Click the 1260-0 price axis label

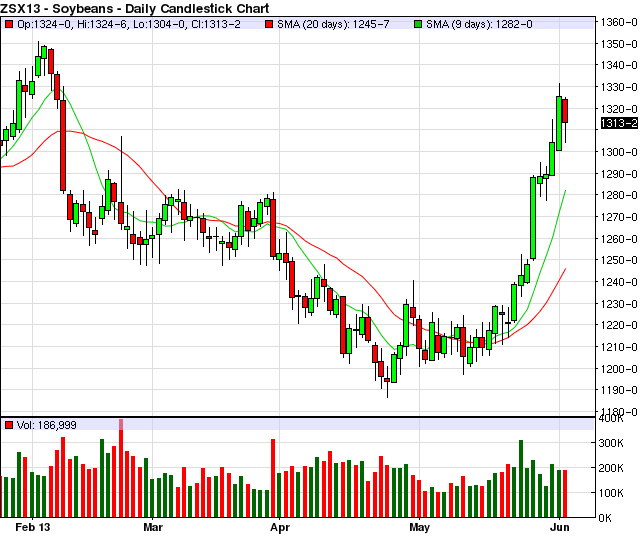point(619,239)
